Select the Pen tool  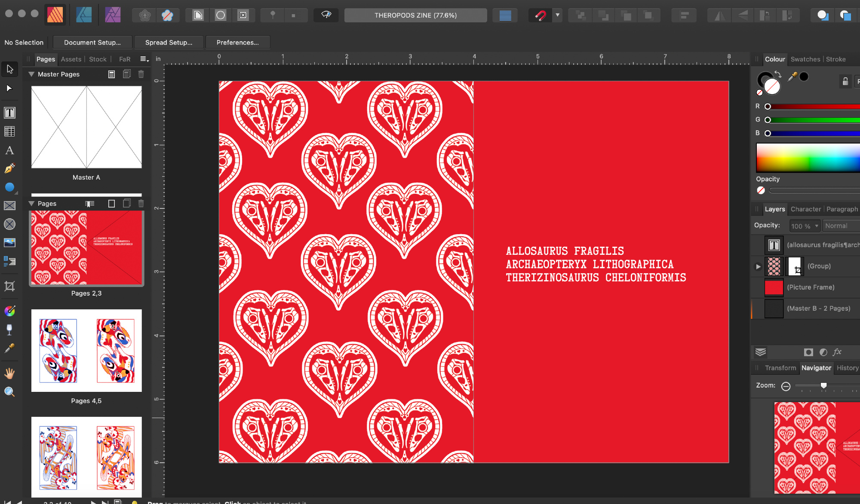click(9, 168)
